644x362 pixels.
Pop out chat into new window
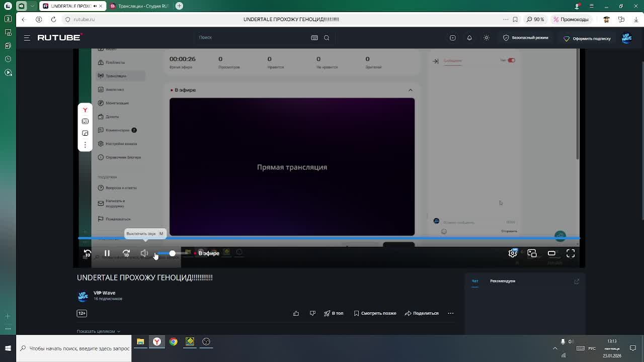coord(577,281)
